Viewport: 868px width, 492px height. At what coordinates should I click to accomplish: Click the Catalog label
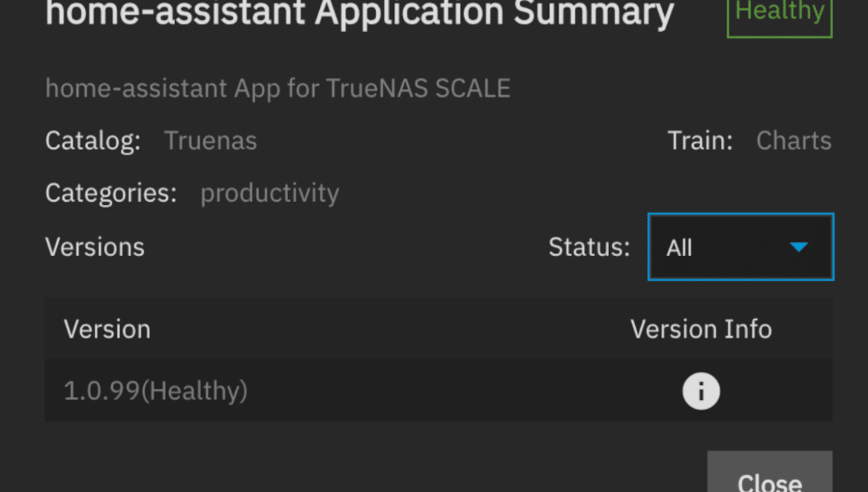pos(93,140)
